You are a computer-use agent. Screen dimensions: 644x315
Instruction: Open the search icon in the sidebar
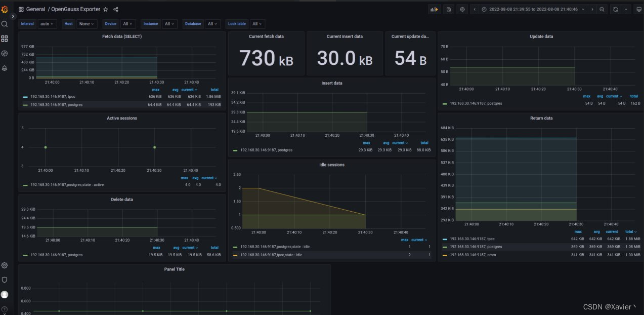pos(5,24)
